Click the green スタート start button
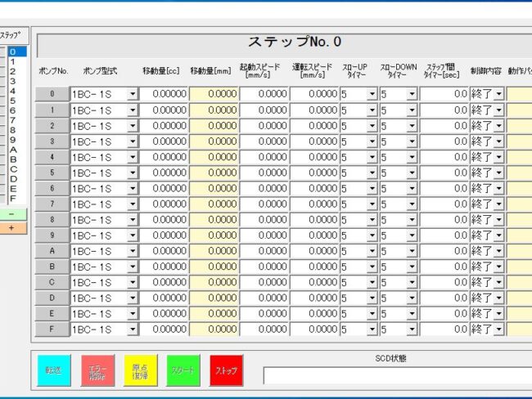 tap(183, 370)
